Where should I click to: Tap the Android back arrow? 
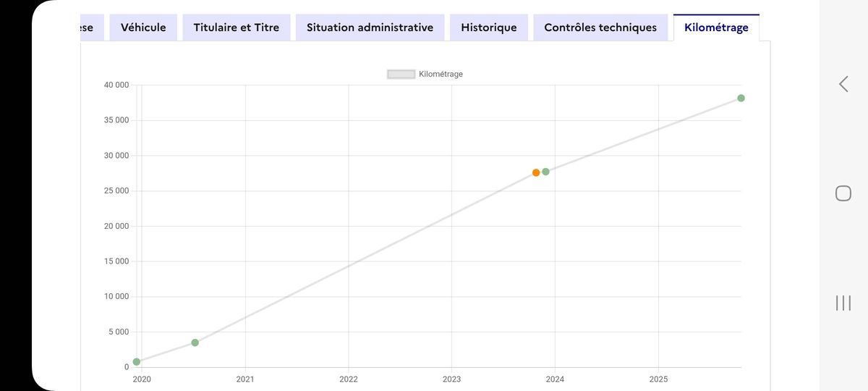click(x=843, y=84)
